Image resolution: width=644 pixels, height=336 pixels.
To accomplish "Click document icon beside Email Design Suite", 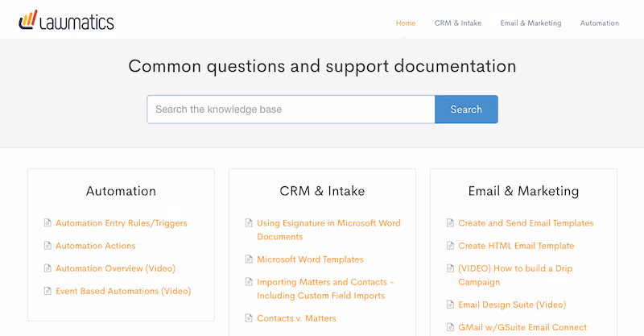I will (450, 305).
